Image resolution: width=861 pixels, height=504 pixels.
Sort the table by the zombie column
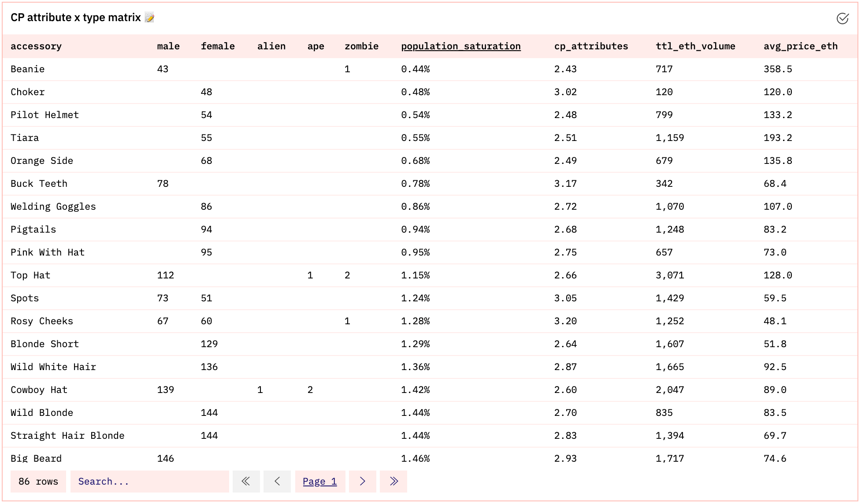tap(361, 46)
